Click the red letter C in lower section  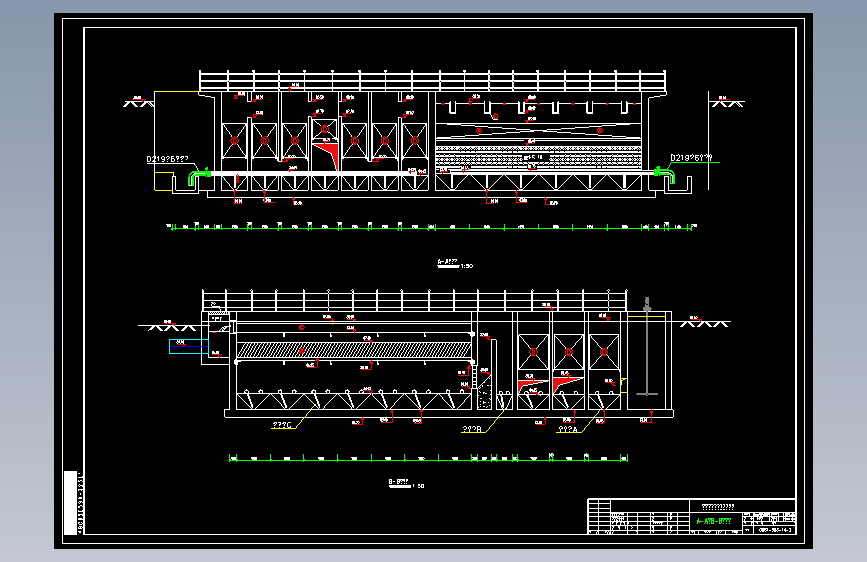coord(302,327)
